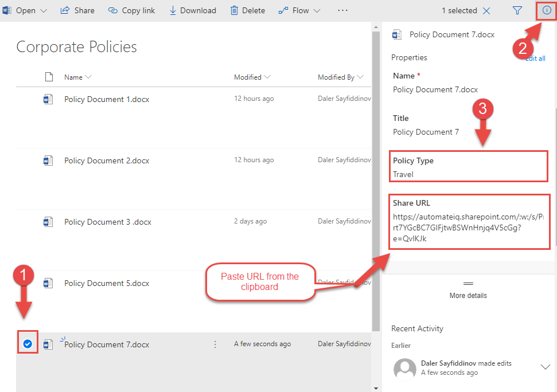This screenshot has width=557, height=392.
Task: Click Daler Sayfiddinov in Policy Document 1 row
Action: [x=344, y=99]
